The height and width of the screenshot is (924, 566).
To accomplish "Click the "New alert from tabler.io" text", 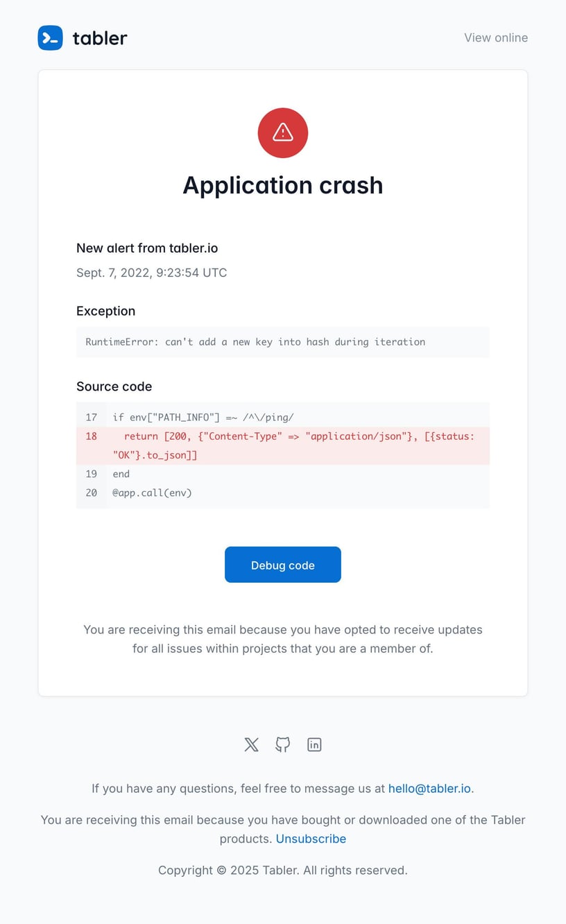I will tap(147, 248).
